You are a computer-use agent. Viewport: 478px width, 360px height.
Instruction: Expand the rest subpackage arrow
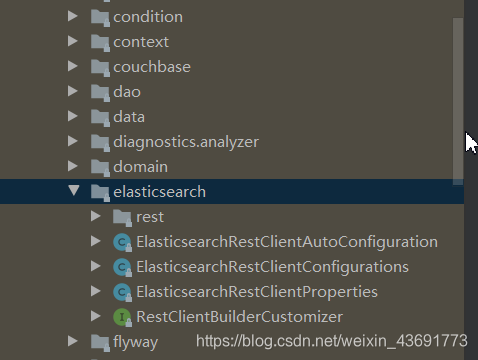[x=96, y=216]
